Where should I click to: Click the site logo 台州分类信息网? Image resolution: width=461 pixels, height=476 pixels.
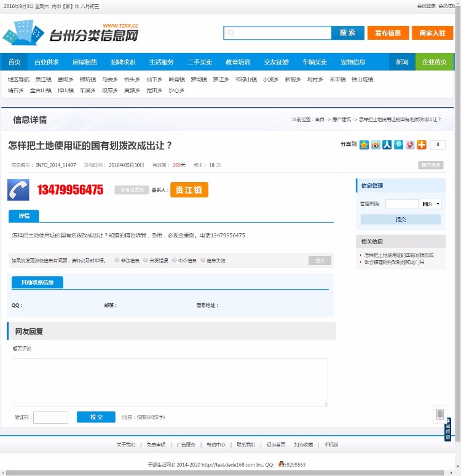pos(71,33)
